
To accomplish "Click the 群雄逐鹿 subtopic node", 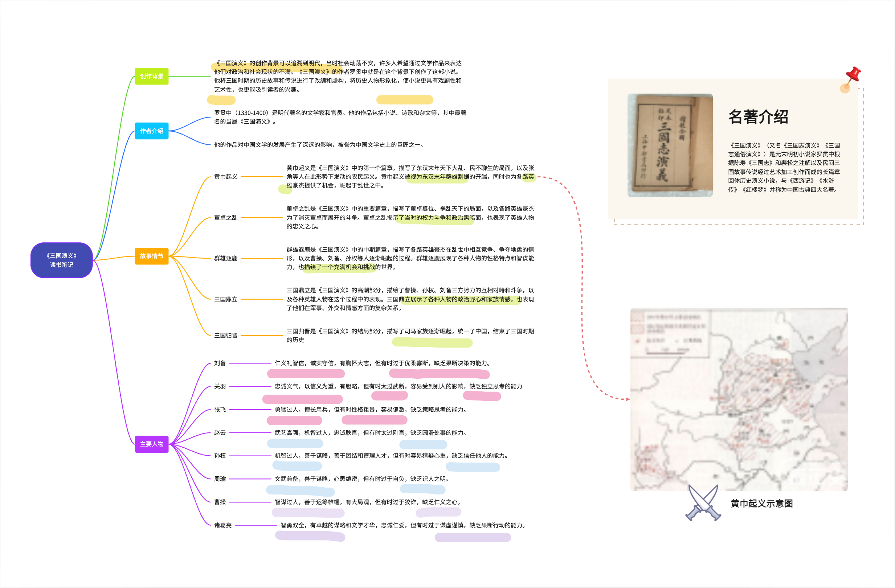I will (226, 258).
